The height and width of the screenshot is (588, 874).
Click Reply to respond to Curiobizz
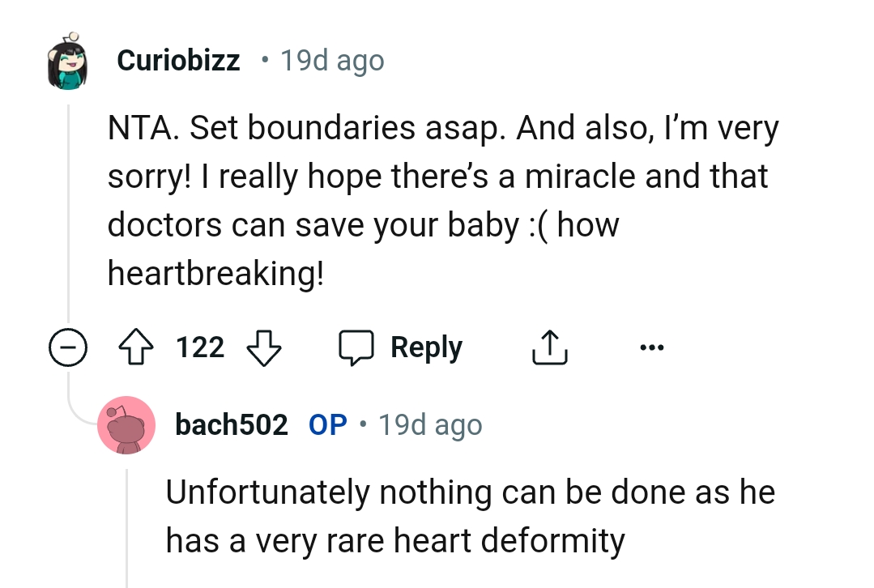[x=427, y=347]
